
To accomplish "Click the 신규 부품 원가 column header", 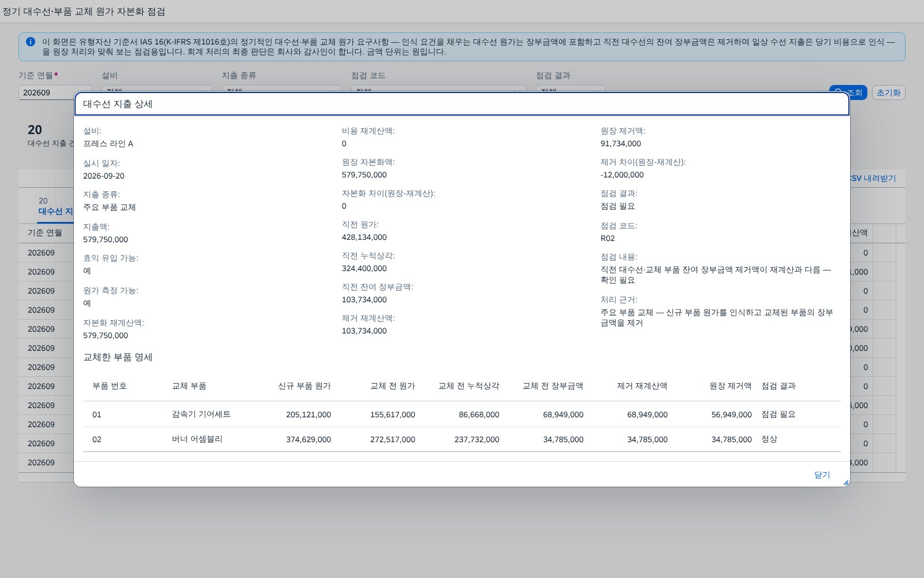I will pyautogui.click(x=304, y=386).
